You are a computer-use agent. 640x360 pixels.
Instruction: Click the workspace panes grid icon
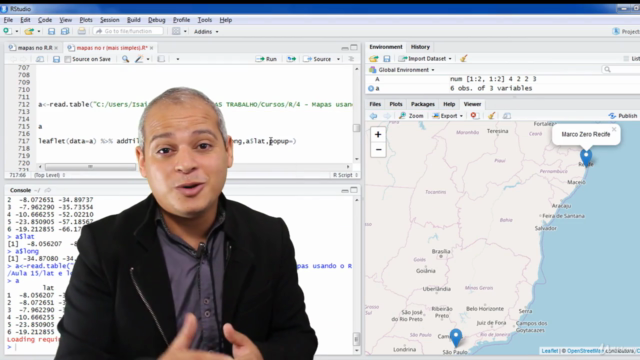176,31
